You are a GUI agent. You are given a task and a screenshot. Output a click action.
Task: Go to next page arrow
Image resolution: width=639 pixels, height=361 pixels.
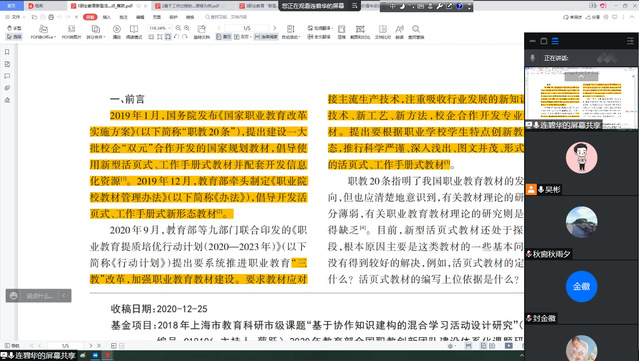[274, 28]
